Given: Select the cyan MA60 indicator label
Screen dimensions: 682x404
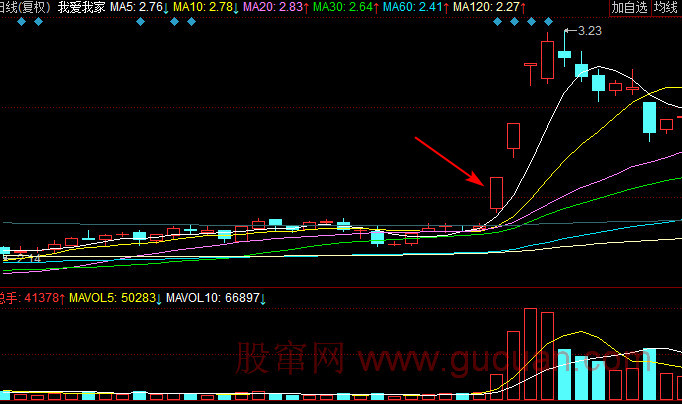Looking at the screenshot, I should click(414, 8).
